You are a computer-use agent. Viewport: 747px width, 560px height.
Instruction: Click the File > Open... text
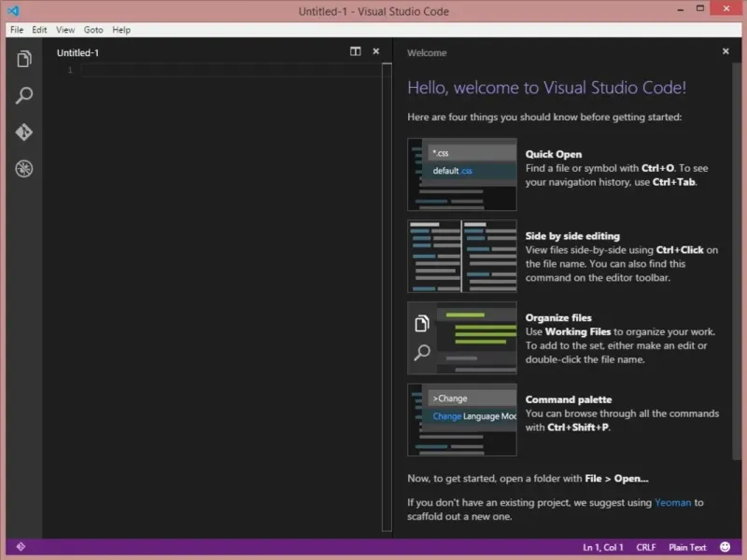(x=616, y=479)
